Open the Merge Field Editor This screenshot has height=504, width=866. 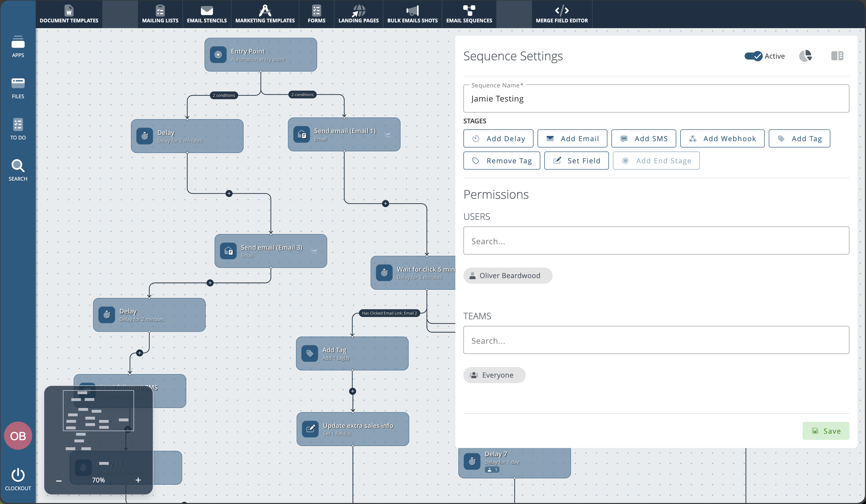click(562, 14)
